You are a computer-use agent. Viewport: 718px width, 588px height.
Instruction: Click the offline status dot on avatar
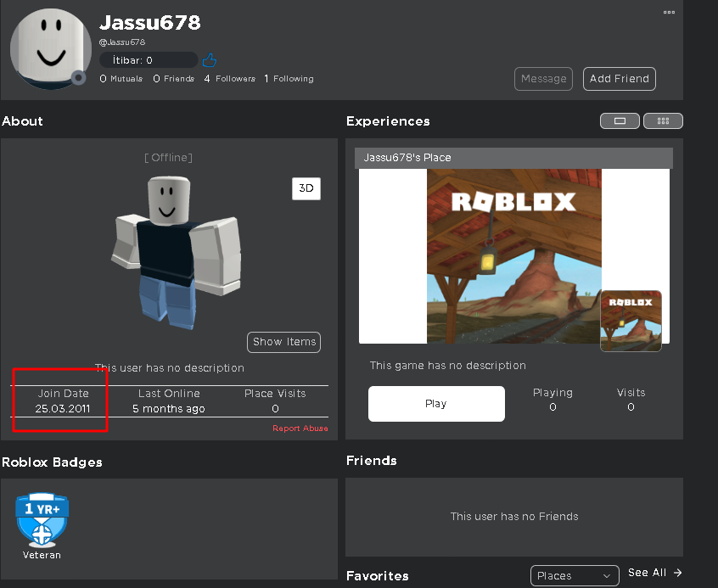pyautogui.click(x=78, y=78)
